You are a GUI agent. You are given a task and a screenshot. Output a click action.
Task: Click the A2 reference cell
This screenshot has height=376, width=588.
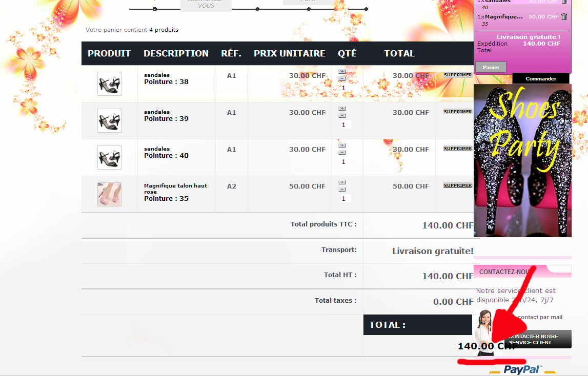(231, 186)
